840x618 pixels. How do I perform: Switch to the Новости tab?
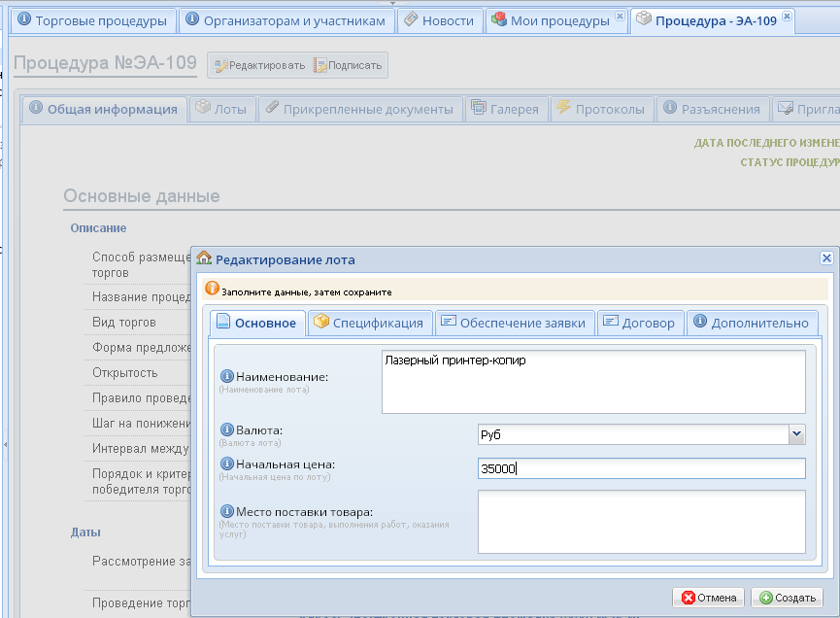tap(439, 20)
